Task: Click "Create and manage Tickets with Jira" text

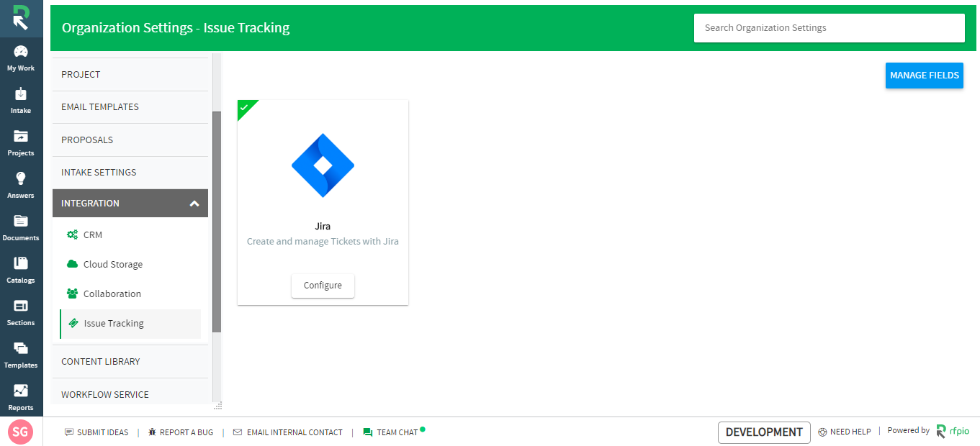Action: (323, 242)
